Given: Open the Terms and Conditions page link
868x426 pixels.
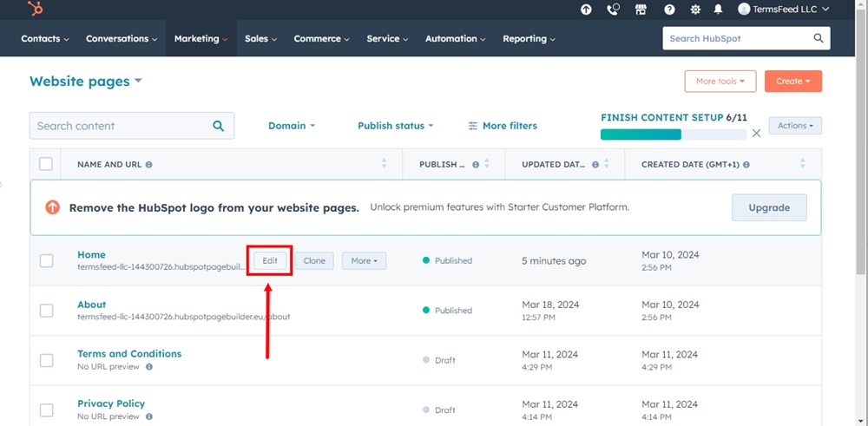Looking at the screenshot, I should (x=129, y=354).
